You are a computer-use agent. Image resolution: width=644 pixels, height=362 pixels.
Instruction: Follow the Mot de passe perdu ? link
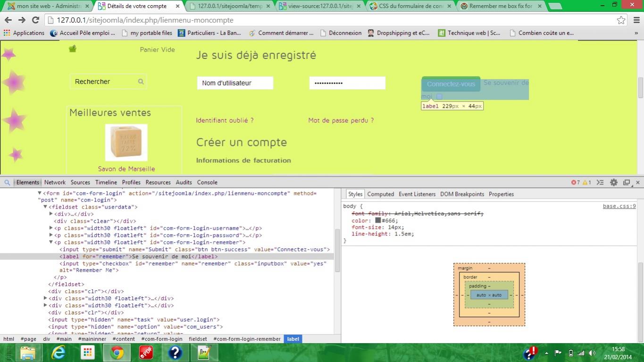[341, 120]
